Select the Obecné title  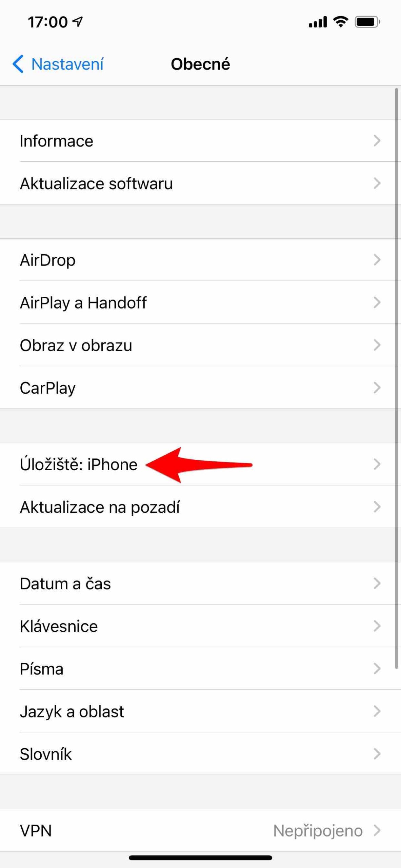click(x=200, y=64)
